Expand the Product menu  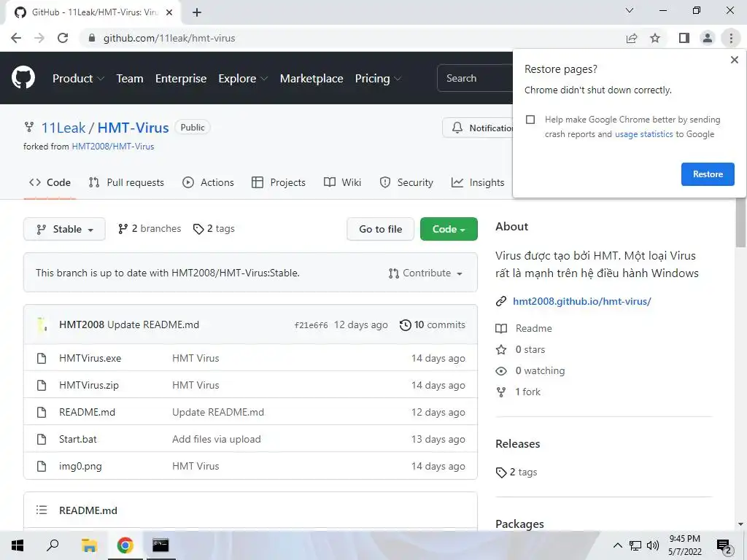[x=78, y=79]
